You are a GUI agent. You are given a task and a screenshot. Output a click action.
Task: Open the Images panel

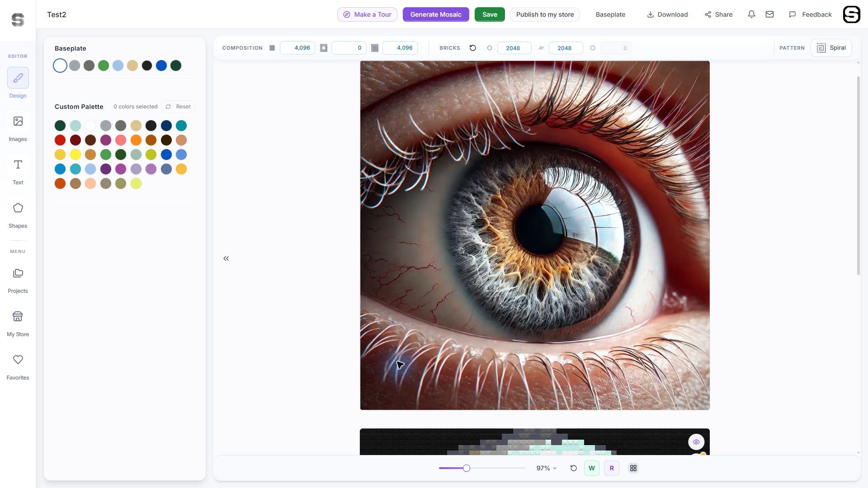18,127
